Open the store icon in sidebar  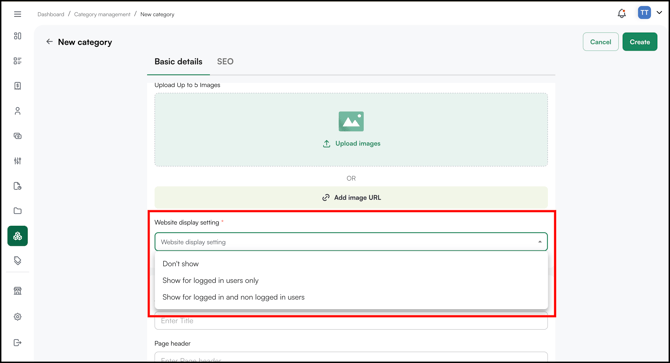click(18, 291)
